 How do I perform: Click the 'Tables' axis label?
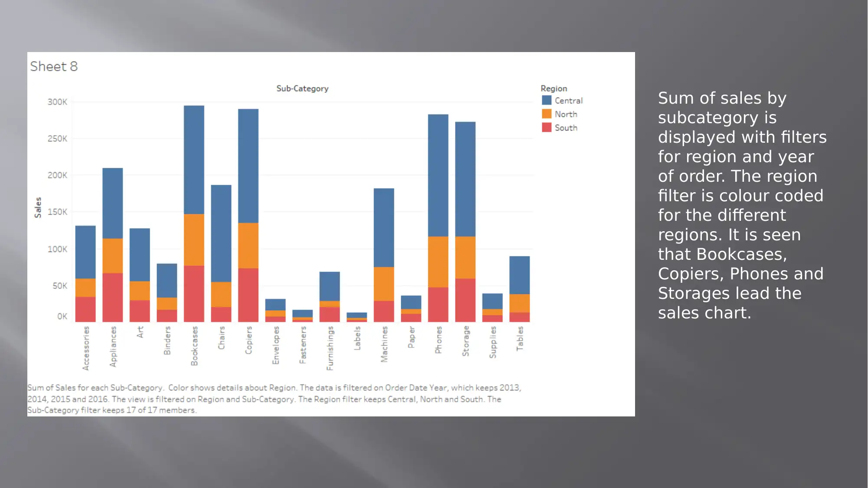(520, 338)
